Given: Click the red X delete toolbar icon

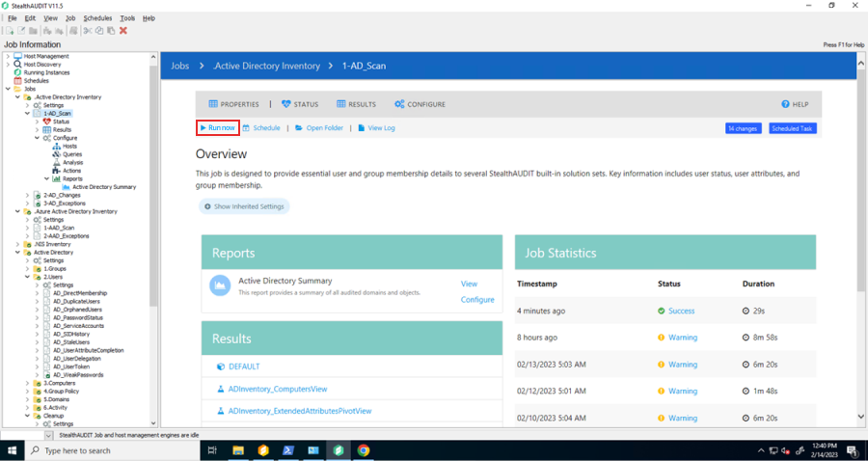Looking at the screenshot, I should click(123, 31).
